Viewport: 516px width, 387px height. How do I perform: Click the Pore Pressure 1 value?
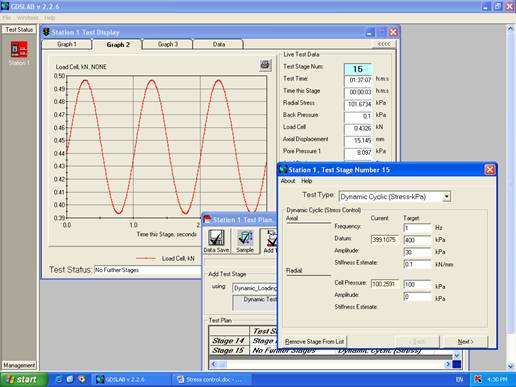(x=358, y=153)
